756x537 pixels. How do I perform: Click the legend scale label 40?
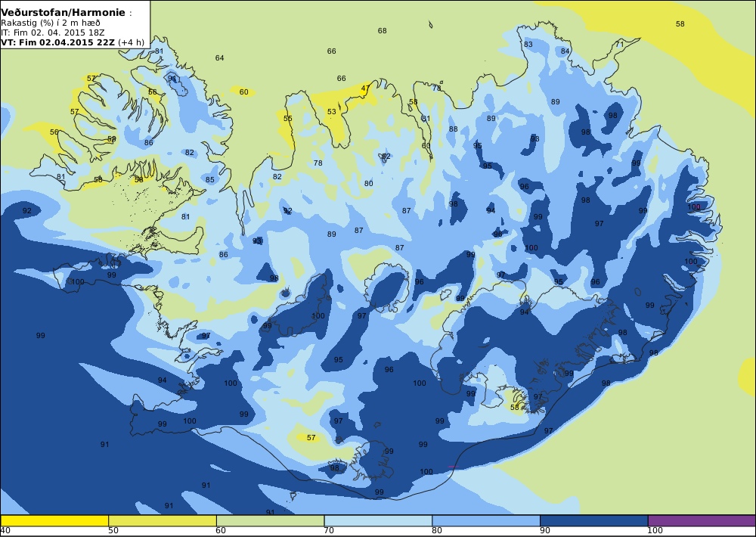pos(6,531)
